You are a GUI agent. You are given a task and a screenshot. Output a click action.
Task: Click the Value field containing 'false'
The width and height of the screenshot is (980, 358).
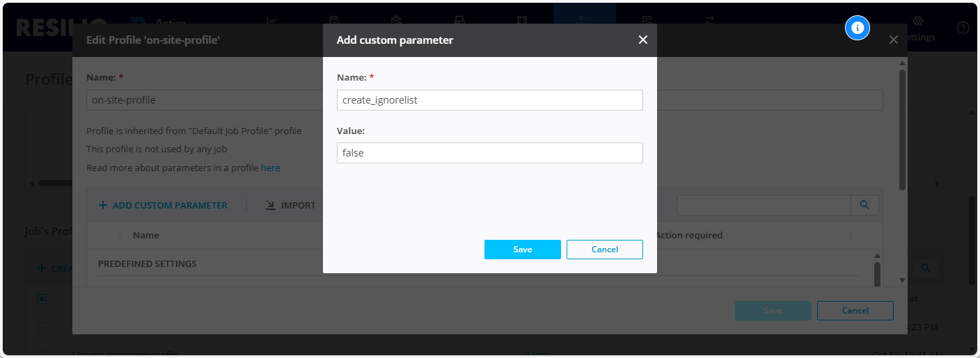pyautogui.click(x=489, y=153)
